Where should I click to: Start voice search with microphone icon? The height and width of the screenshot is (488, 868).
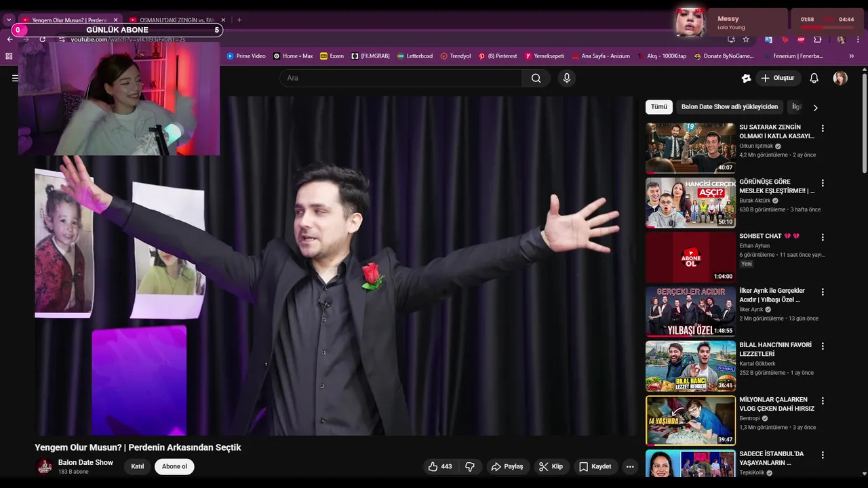[567, 78]
